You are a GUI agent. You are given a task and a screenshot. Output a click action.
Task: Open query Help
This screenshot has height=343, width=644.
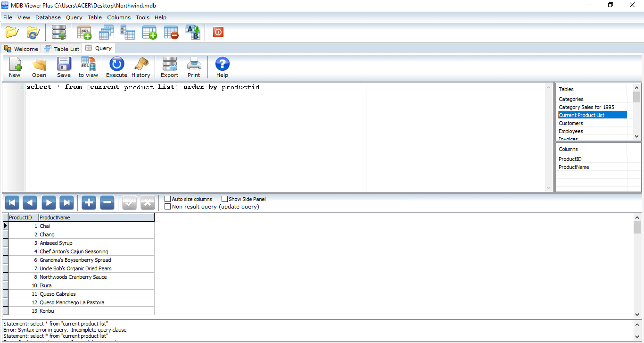222,67
